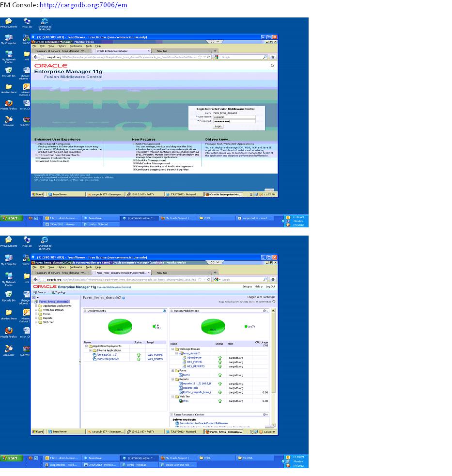Click the Log Out link
Image resolution: width=452 pixels, height=476 pixels.
[270, 286]
